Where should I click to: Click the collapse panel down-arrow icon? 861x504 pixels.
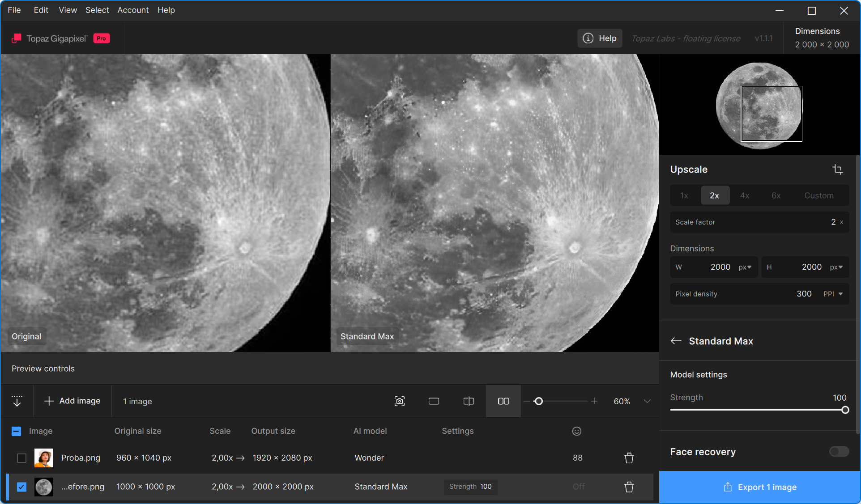(x=17, y=401)
